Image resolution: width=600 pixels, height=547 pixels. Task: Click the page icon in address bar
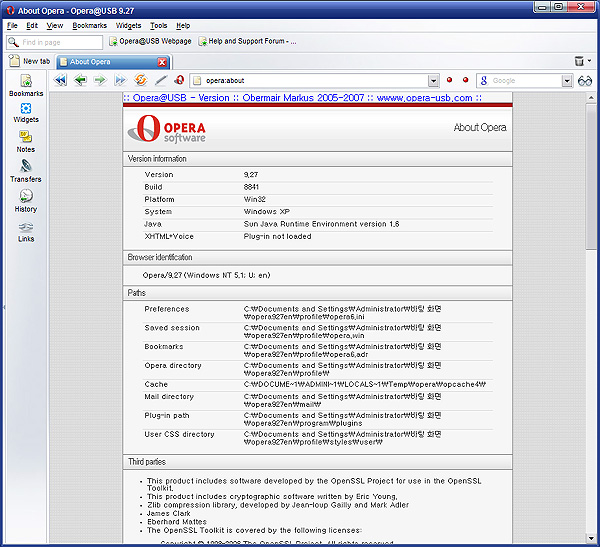pos(197,80)
